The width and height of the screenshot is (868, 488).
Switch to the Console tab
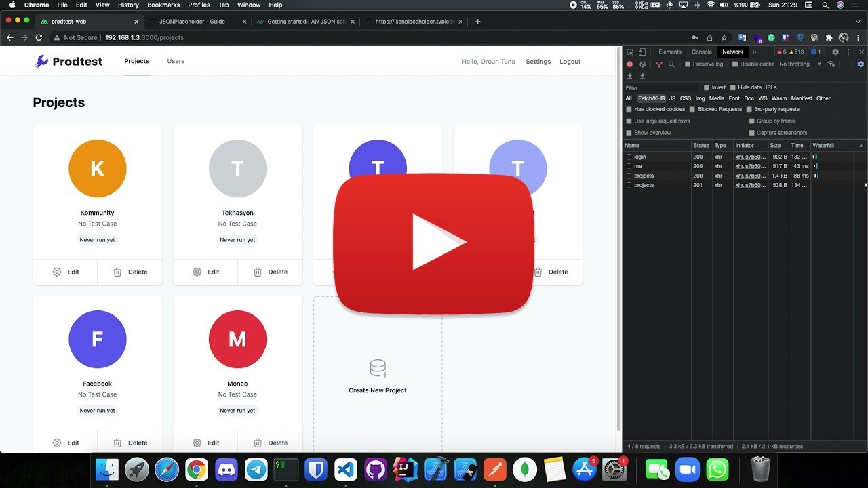(x=702, y=52)
